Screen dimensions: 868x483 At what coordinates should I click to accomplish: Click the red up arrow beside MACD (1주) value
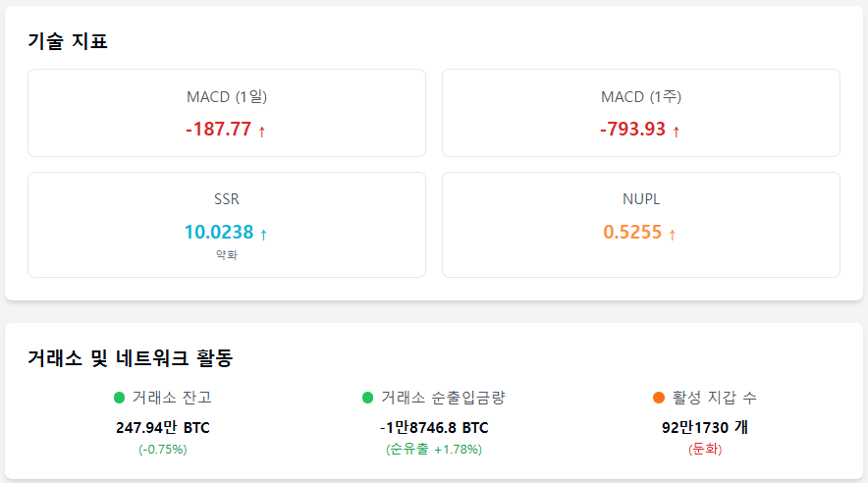676,132
